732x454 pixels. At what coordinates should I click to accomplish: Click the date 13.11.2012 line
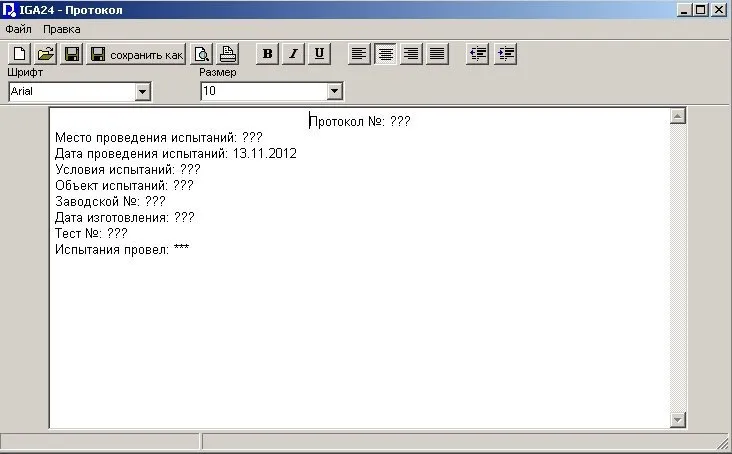(176, 154)
